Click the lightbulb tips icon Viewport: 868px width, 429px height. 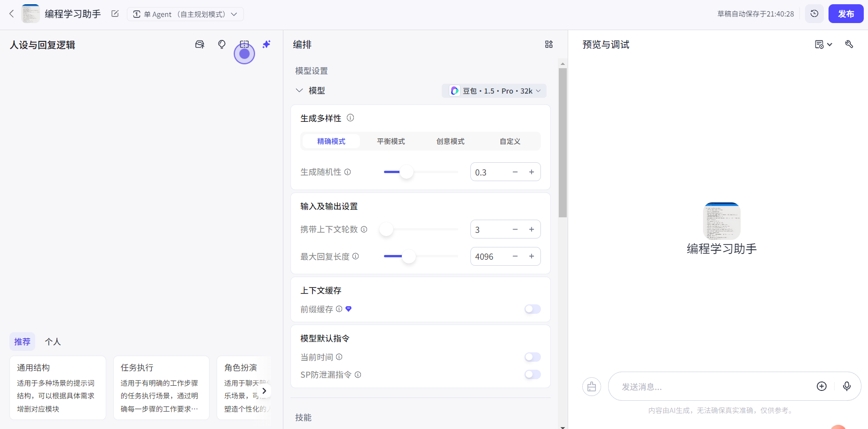pos(222,44)
